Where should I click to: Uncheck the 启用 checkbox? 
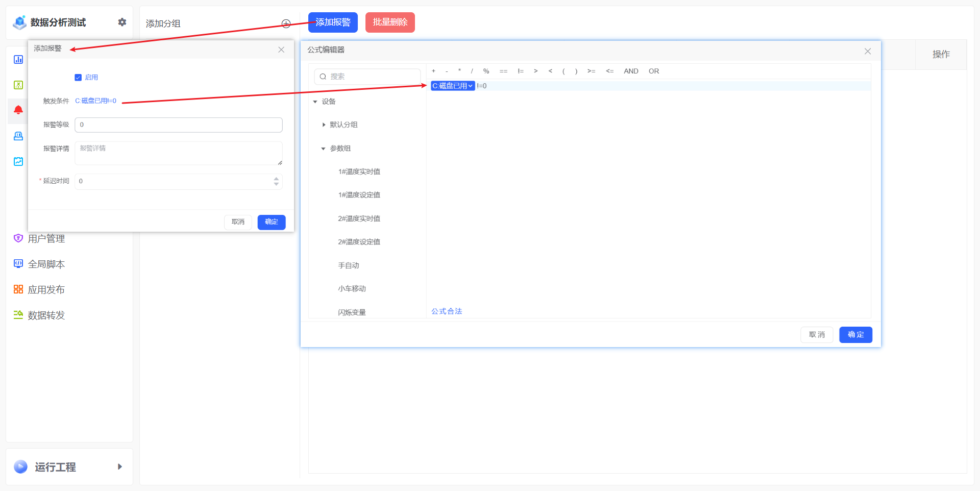[78, 78]
